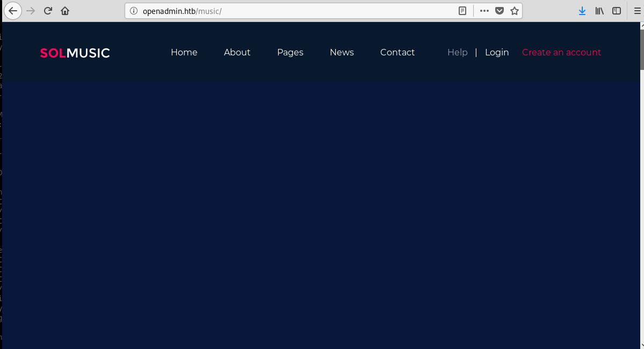The height and width of the screenshot is (349, 644).
Task: Click the SOLMUSIC logo
Action: (75, 53)
